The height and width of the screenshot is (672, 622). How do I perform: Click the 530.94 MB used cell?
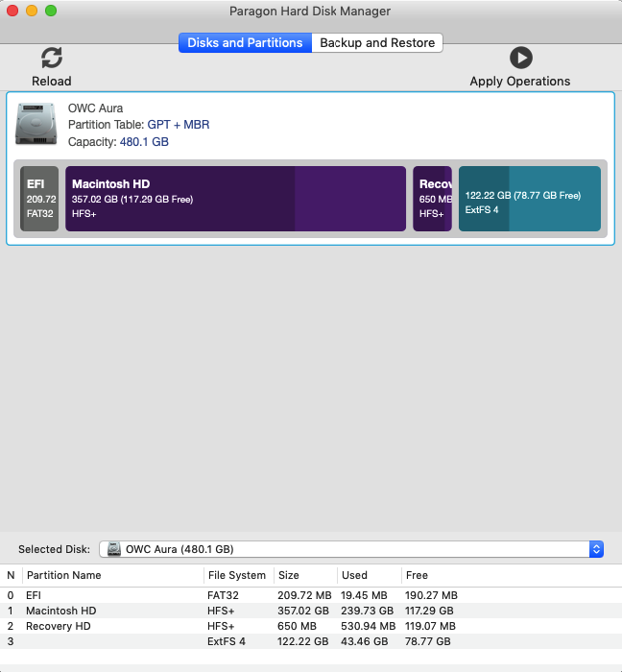pos(369,626)
